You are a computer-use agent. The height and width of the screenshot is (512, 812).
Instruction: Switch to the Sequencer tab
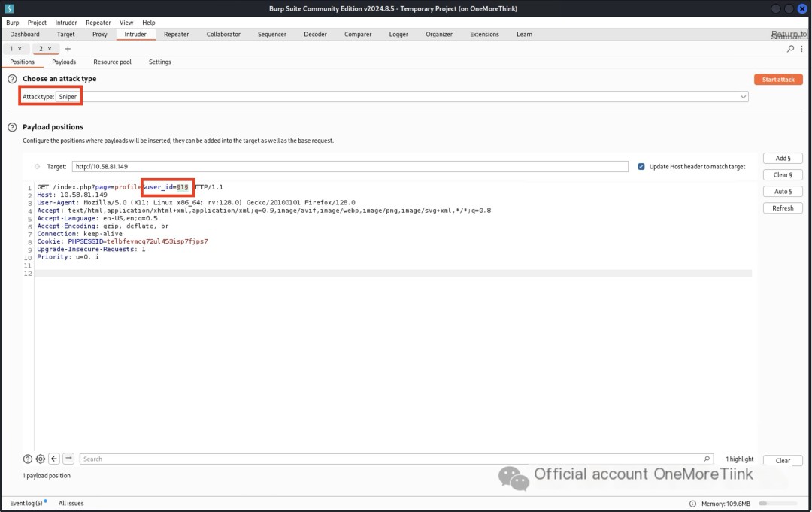pos(272,34)
